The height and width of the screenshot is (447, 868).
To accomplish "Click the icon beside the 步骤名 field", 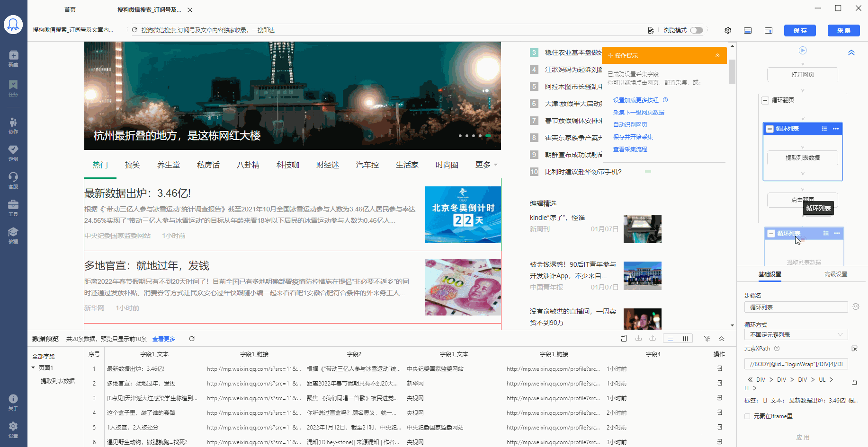I will pos(856,307).
